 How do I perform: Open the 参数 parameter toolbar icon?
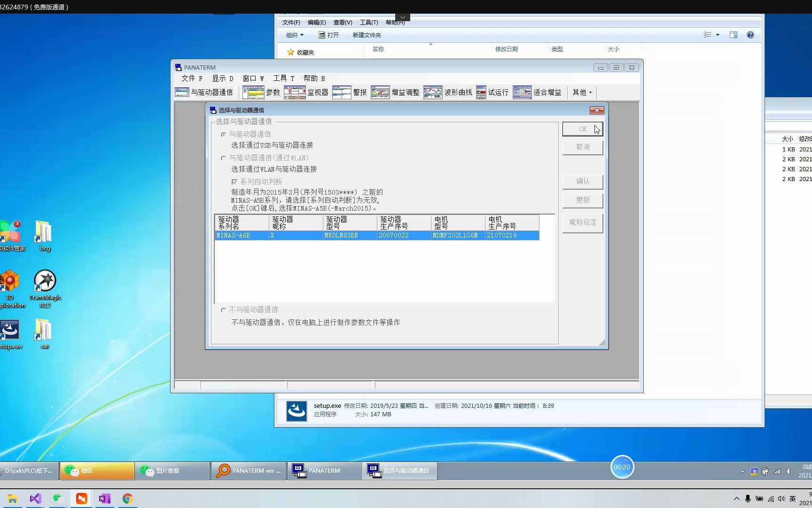pyautogui.click(x=261, y=92)
